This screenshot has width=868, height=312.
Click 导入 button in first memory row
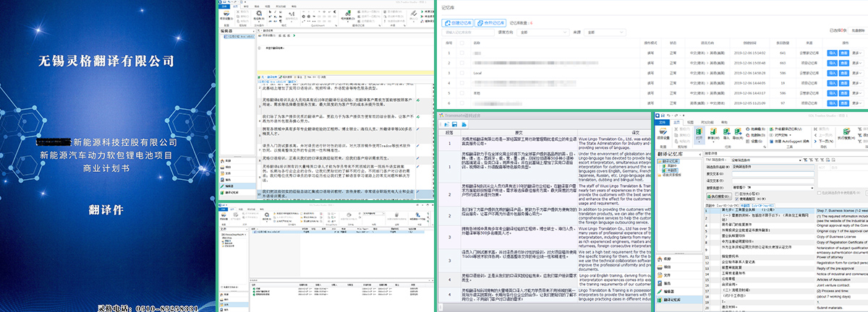click(832, 53)
